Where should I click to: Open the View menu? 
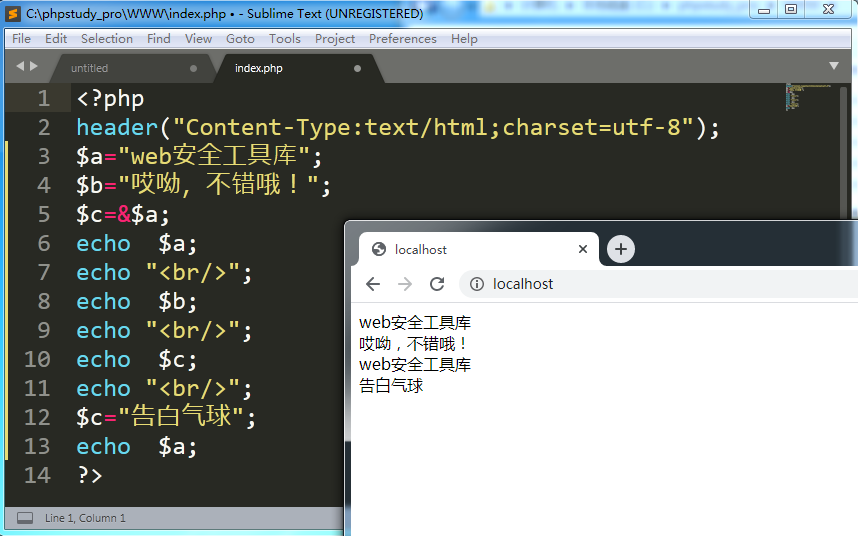[198, 39]
